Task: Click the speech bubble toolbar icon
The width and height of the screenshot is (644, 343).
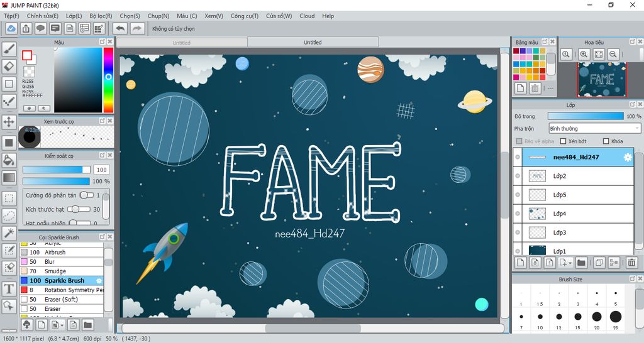Action: (40, 29)
